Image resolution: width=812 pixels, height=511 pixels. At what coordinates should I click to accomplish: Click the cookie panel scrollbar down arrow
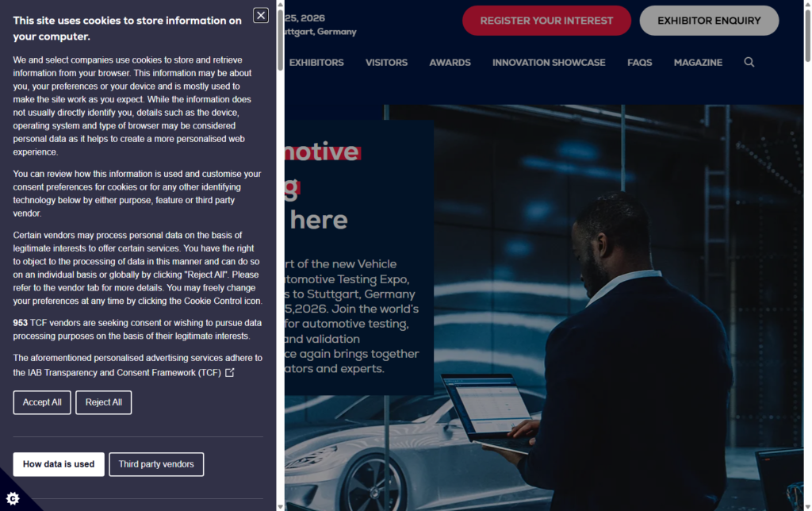click(280, 506)
